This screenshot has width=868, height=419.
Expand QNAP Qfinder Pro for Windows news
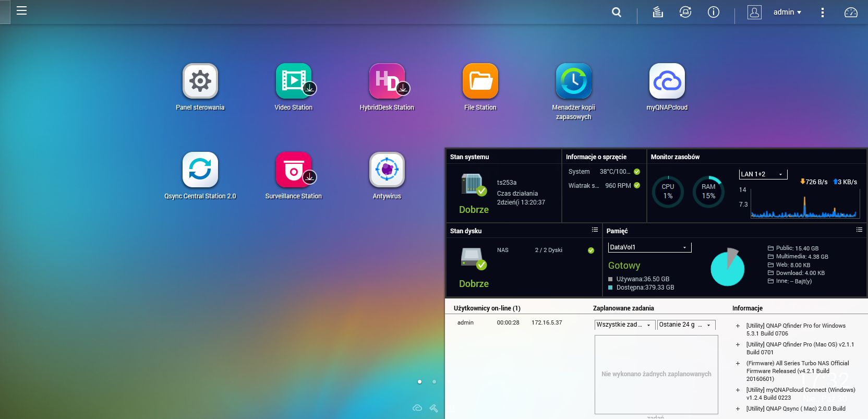[x=738, y=326]
